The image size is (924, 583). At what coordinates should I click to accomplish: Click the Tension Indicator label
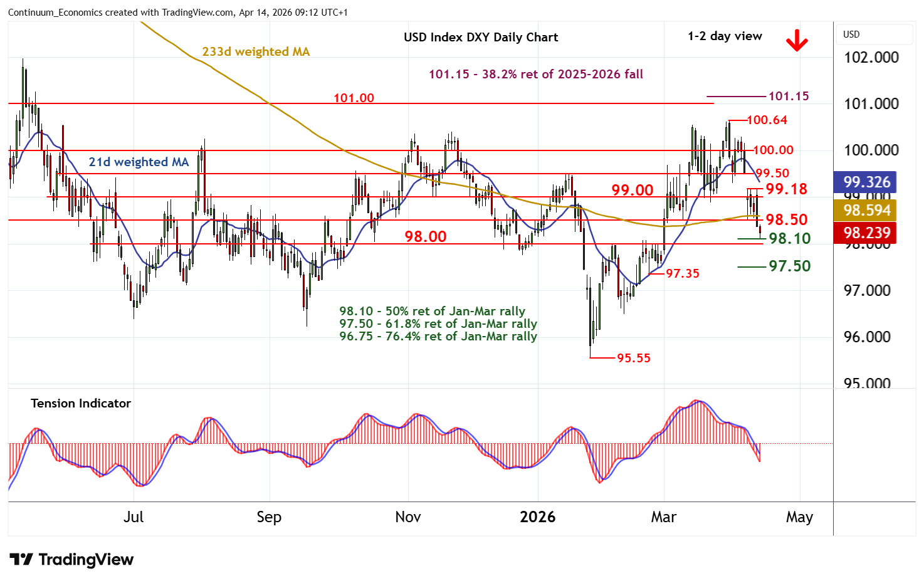click(81, 403)
